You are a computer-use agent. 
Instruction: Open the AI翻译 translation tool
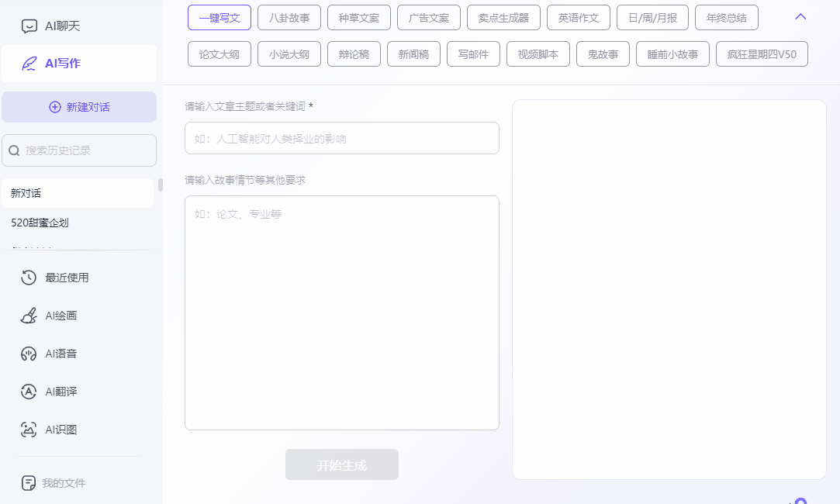pos(29,392)
